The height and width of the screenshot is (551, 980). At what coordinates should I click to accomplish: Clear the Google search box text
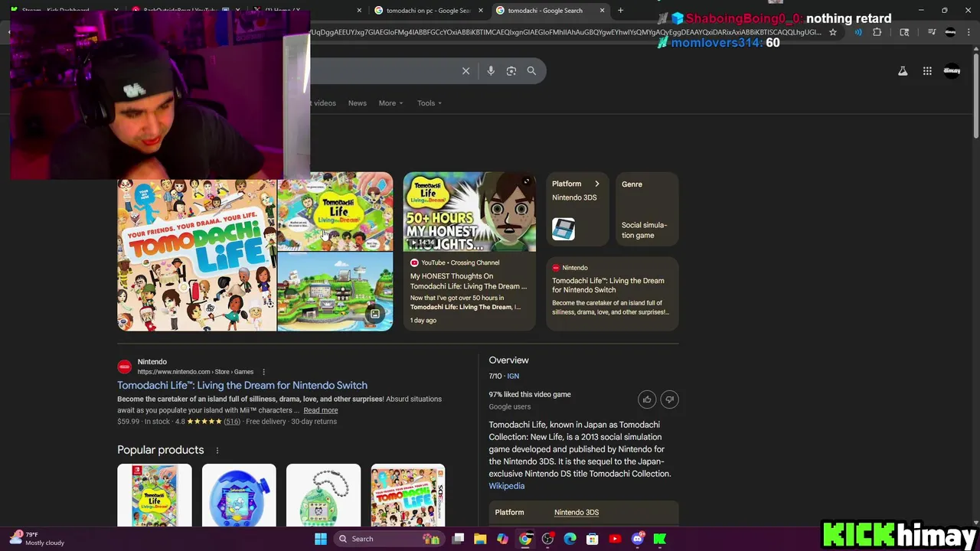click(465, 70)
